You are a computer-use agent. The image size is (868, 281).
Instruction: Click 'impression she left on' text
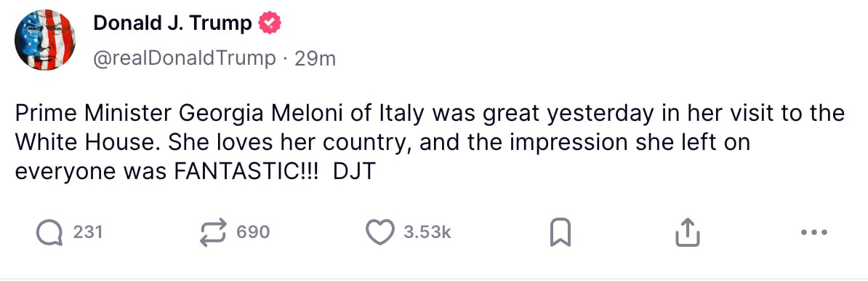(x=630, y=143)
